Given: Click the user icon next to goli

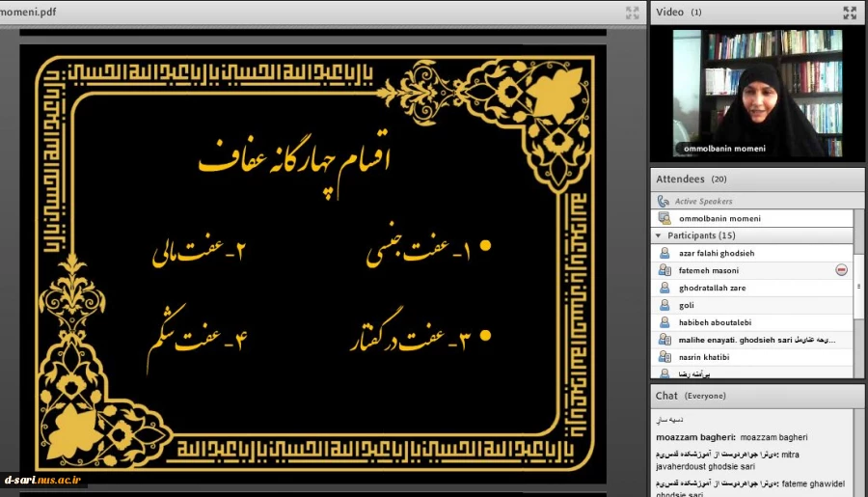Looking at the screenshot, I should [x=665, y=305].
